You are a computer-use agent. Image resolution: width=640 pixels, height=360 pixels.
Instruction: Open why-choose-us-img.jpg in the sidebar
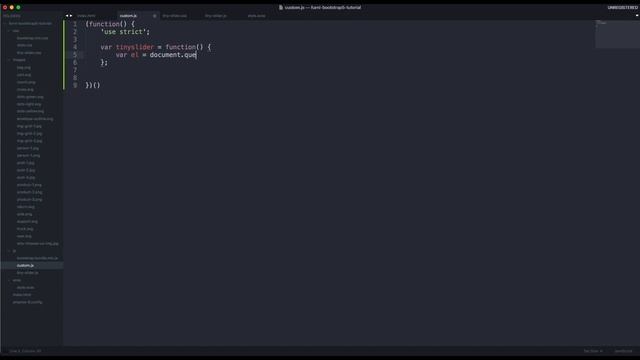click(x=38, y=244)
